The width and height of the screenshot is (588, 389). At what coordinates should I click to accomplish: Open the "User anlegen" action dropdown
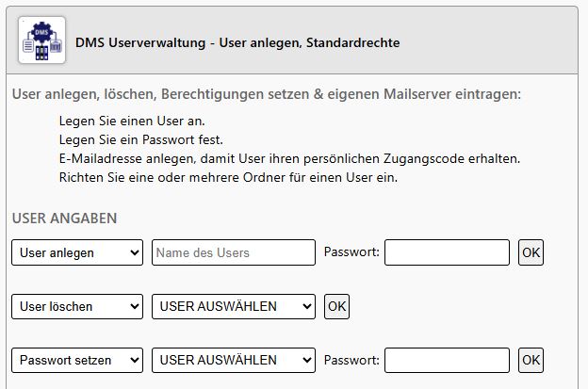77,252
